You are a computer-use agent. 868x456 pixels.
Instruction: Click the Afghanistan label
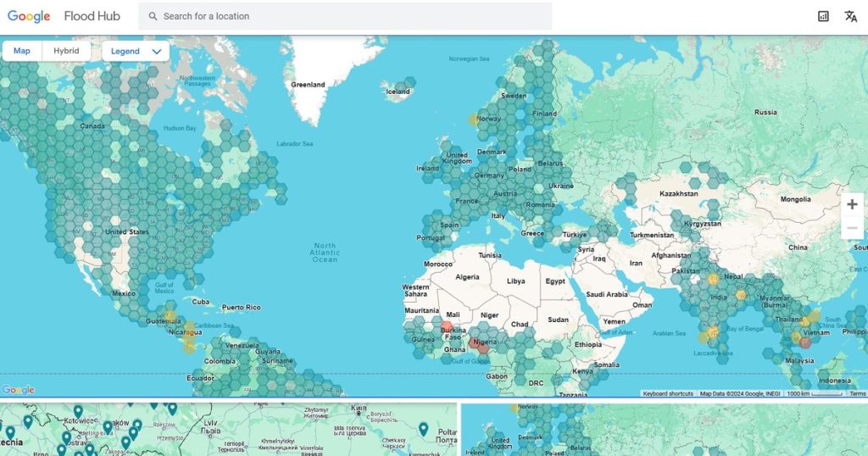click(x=671, y=255)
